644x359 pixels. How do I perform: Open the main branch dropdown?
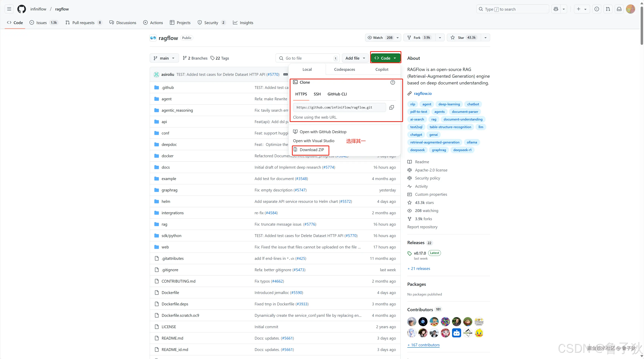click(x=164, y=58)
